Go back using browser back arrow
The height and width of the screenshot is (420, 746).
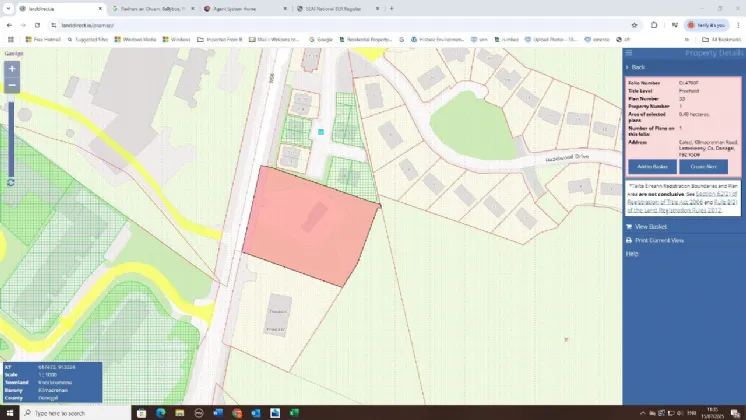pyautogui.click(x=9, y=24)
